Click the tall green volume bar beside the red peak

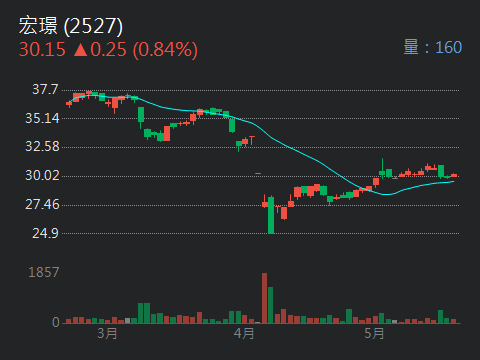tap(270, 305)
